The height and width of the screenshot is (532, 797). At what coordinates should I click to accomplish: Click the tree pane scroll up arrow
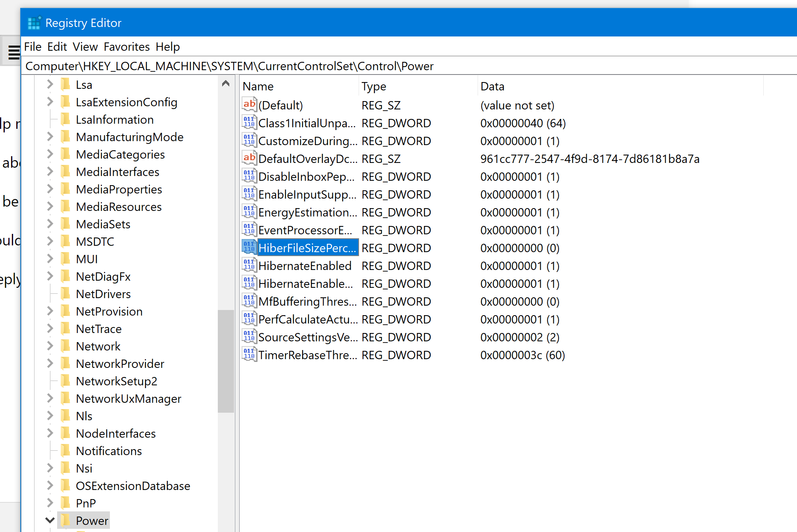[x=226, y=83]
